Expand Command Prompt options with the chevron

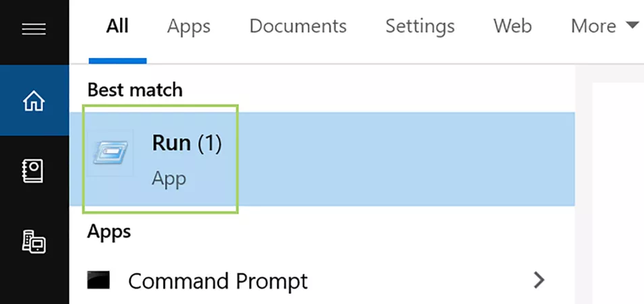[x=539, y=280]
